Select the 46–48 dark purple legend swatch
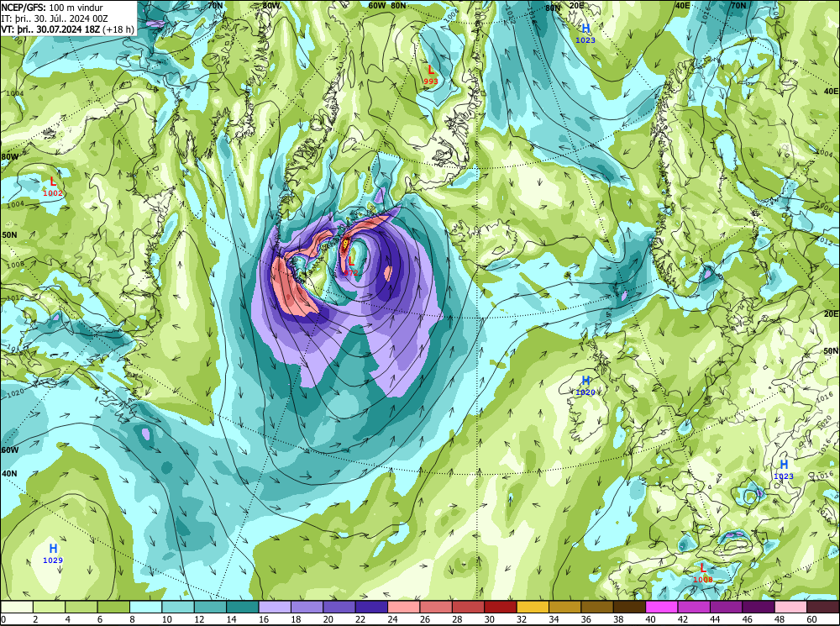 point(759,607)
